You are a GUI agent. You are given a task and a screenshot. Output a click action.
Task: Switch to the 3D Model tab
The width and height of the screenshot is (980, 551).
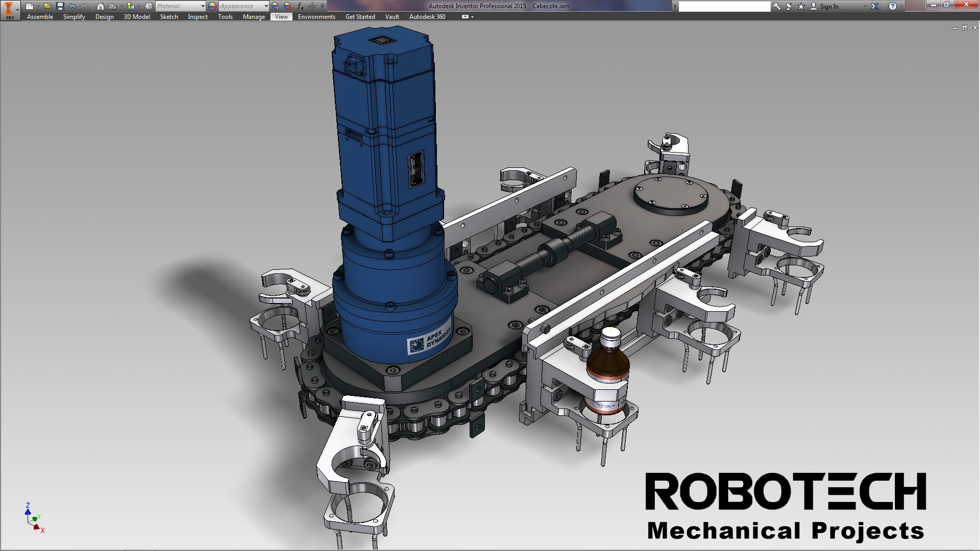coord(137,17)
